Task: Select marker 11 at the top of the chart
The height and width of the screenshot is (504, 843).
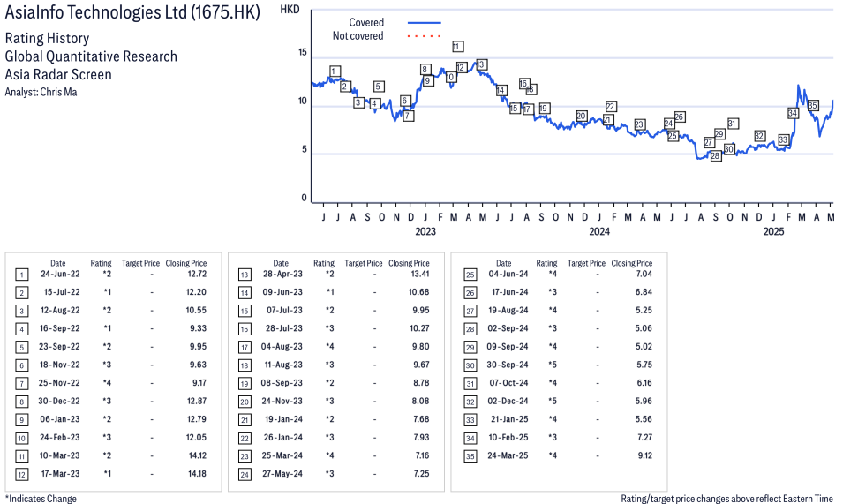Action: pos(457,47)
